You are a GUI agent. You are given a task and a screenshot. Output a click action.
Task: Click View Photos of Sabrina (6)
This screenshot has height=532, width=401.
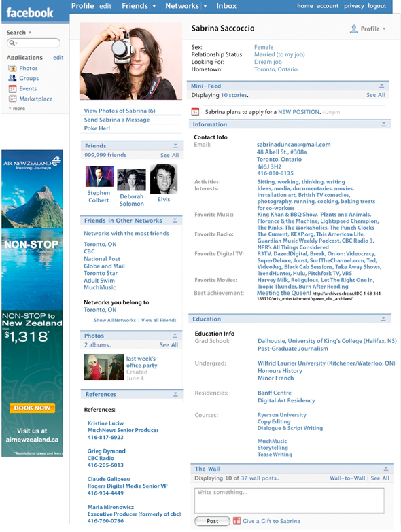pos(120,111)
